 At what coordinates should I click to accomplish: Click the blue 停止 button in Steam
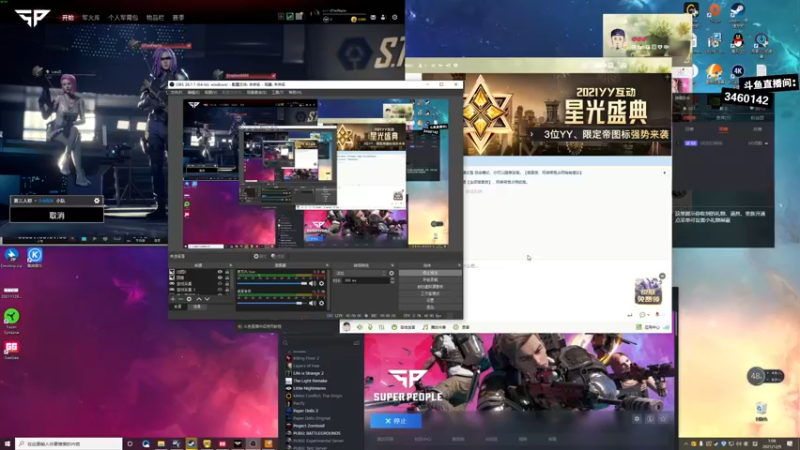pyautogui.click(x=396, y=421)
